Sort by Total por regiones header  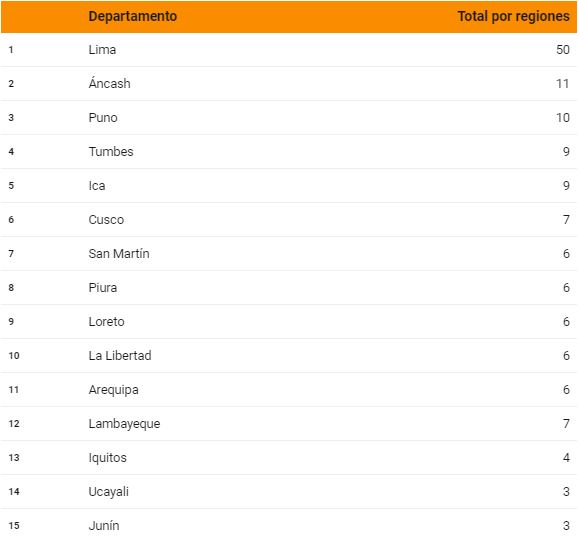click(513, 16)
